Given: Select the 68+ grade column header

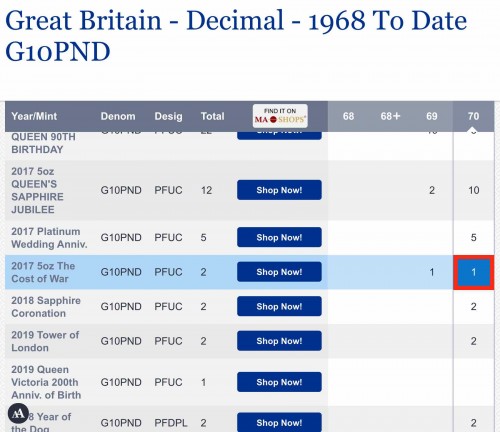Looking at the screenshot, I should pos(390,116).
